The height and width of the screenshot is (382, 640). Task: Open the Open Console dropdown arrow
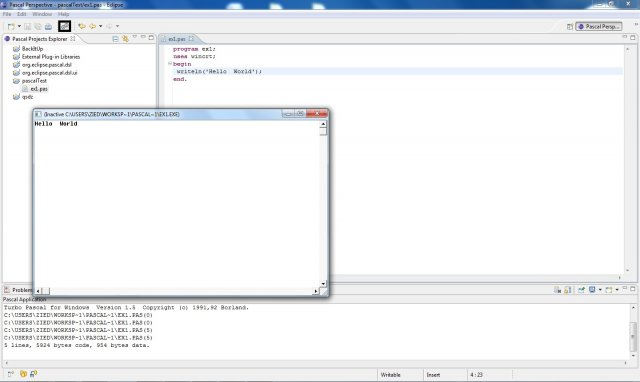pos(617,290)
